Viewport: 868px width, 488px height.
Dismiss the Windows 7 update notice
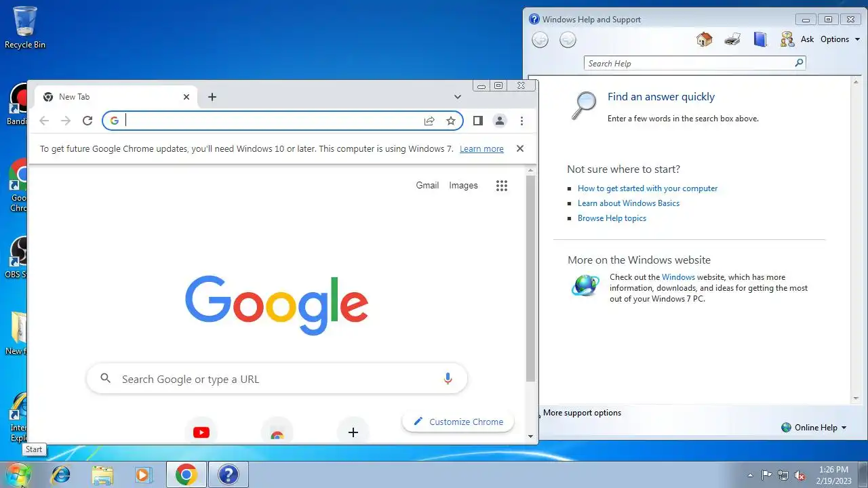(520, 148)
